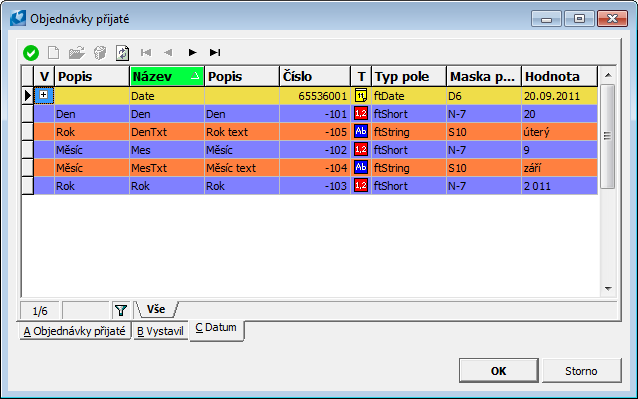Click the grayed package toolbar icon
The height and width of the screenshot is (399, 638).
(x=100, y=52)
